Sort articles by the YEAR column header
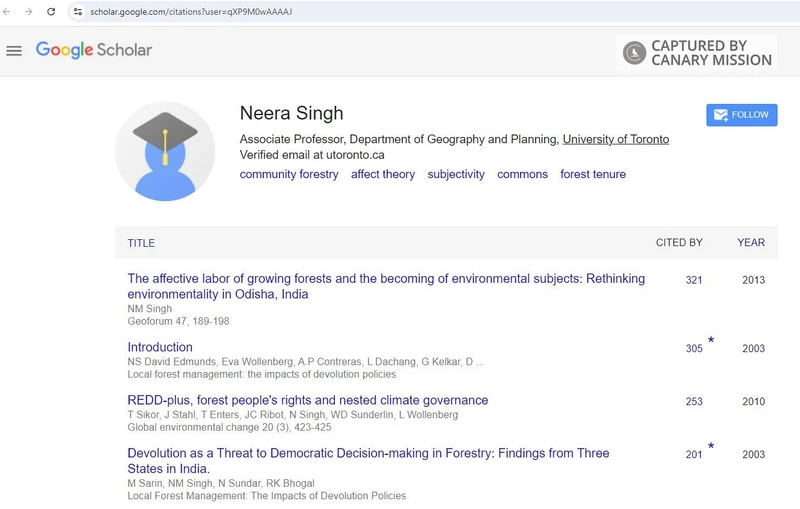This screenshot has height=509, width=800. tap(751, 243)
